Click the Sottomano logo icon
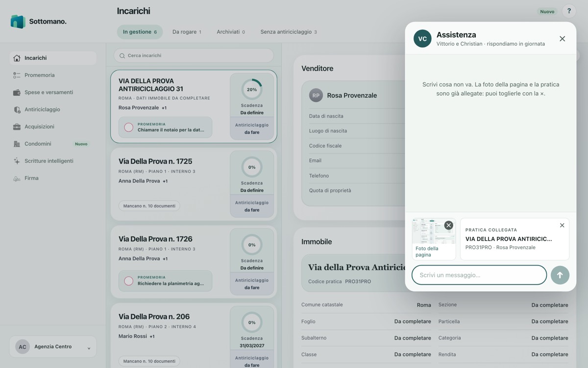Image resolution: width=588 pixels, height=368 pixels. pyautogui.click(x=18, y=22)
